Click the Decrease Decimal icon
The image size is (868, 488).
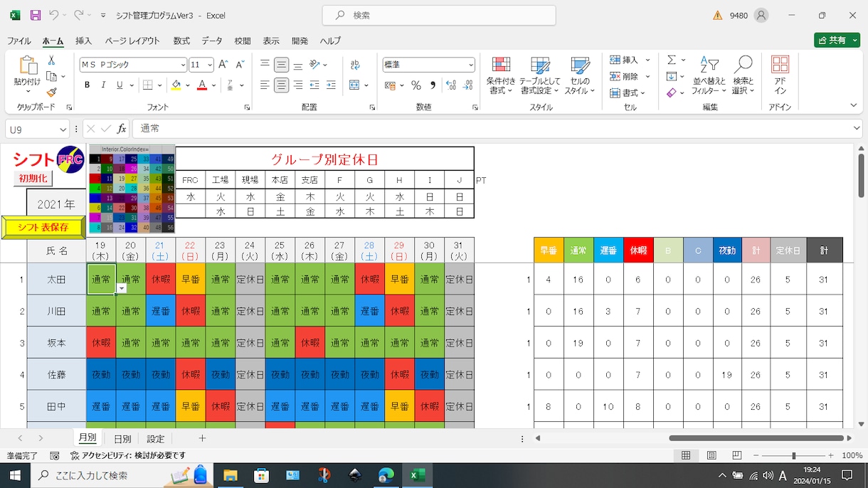pyautogui.click(x=467, y=85)
